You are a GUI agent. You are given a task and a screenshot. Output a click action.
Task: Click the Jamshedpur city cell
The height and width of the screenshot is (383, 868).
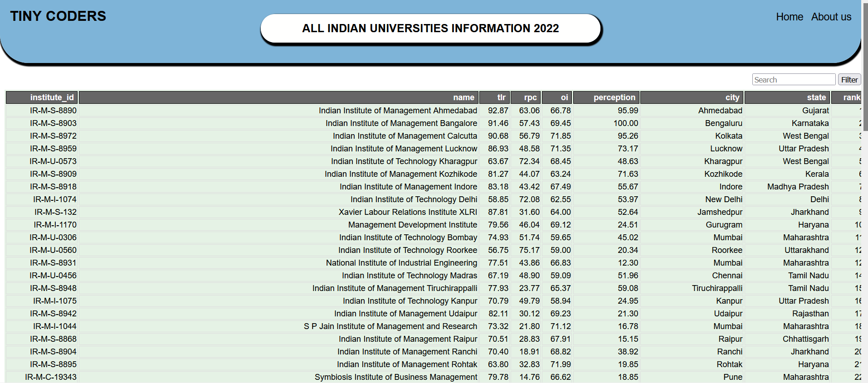(692, 212)
